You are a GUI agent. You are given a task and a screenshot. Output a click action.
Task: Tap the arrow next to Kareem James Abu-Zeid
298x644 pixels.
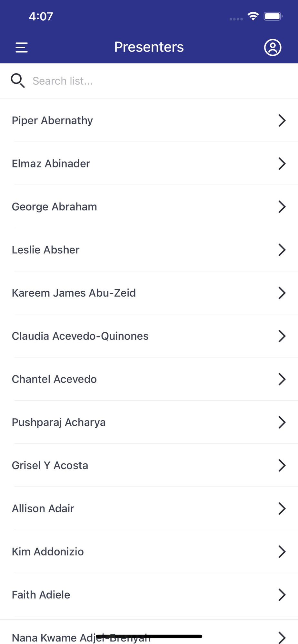click(282, 293)
